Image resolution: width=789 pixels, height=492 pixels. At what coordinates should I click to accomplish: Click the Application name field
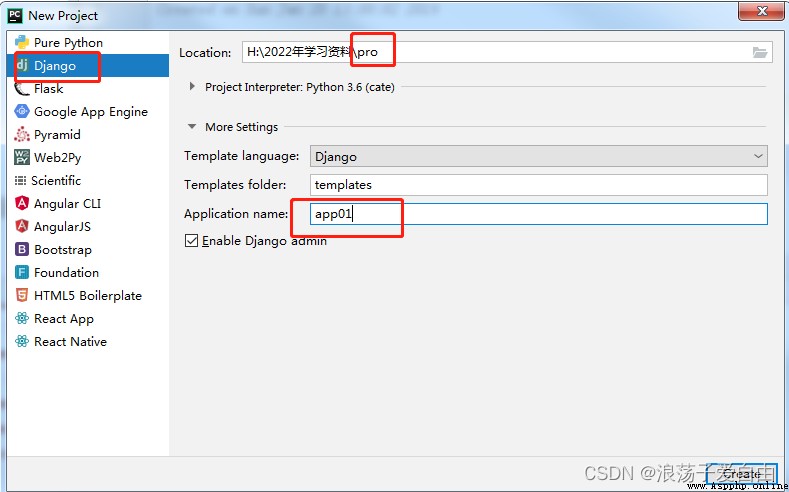tap(538, 214)
